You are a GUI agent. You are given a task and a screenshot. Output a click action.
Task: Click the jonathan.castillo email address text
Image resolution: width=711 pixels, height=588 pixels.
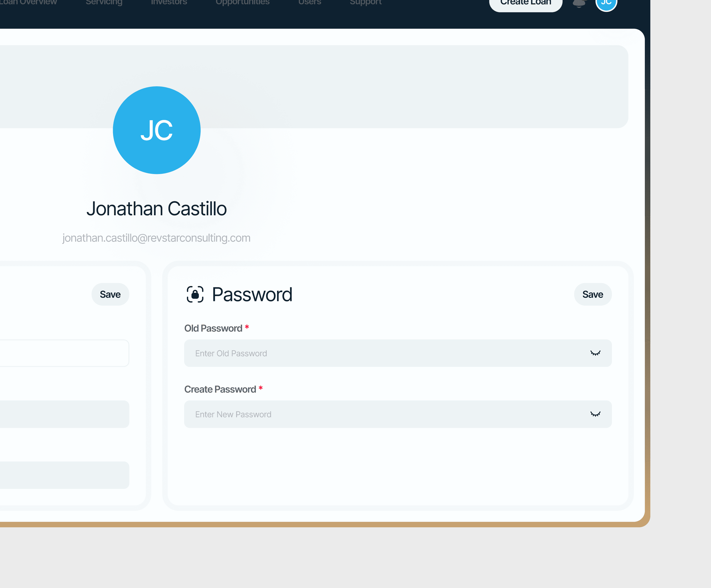[x=156, y=238]
